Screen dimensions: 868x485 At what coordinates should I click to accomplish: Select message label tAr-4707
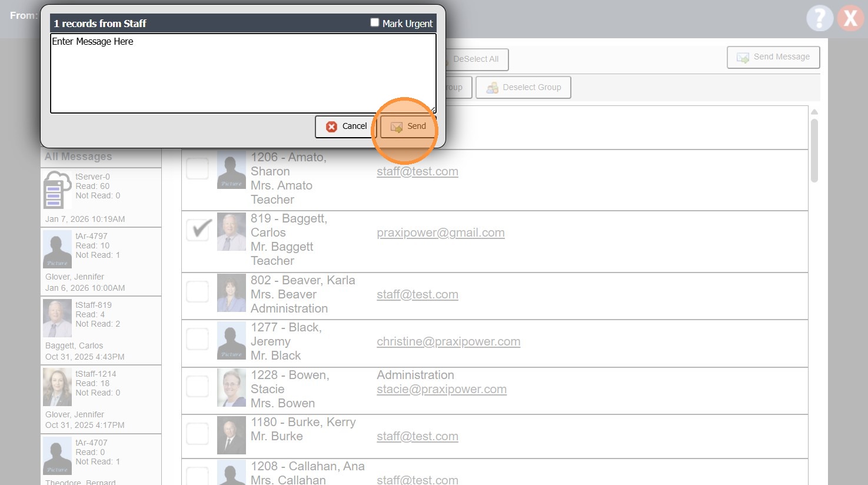(91, 443)
